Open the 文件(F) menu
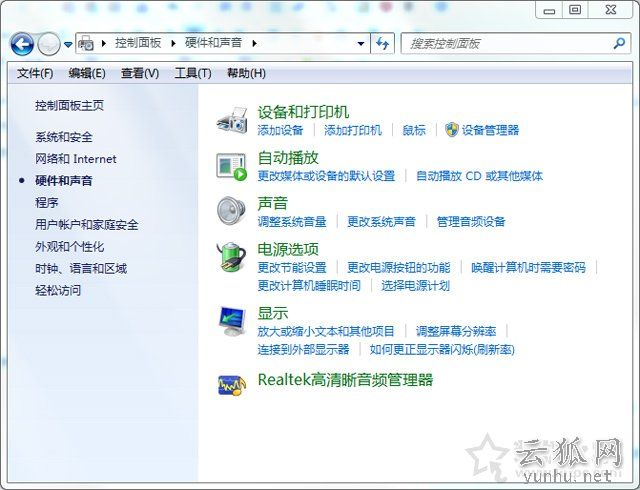The image size is (640, 490). click(x=35, y=74)
